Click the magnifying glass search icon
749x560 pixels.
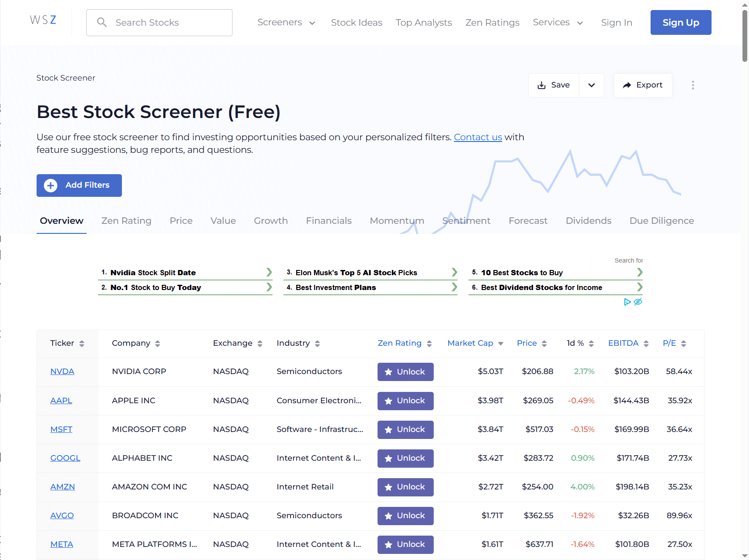point(102,22)
